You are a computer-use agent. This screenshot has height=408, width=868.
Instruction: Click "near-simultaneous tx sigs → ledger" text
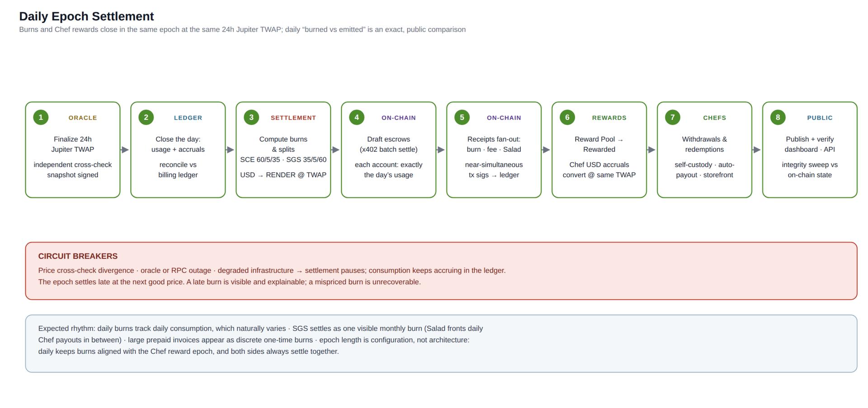pyautogui.click(x=494, y=170)
